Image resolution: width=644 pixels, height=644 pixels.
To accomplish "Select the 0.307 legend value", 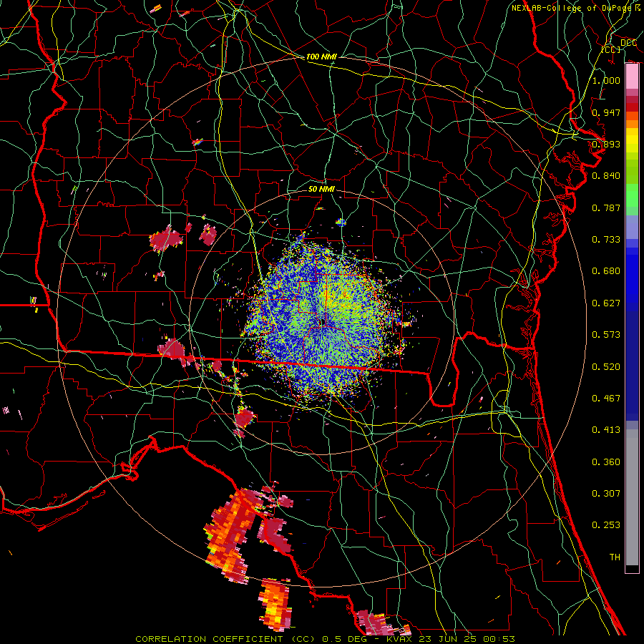I will [606, 494].
